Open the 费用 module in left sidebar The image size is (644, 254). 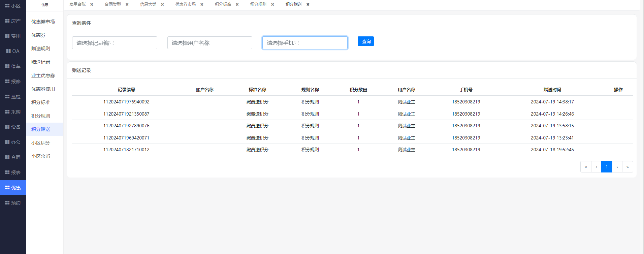(13, 36)
